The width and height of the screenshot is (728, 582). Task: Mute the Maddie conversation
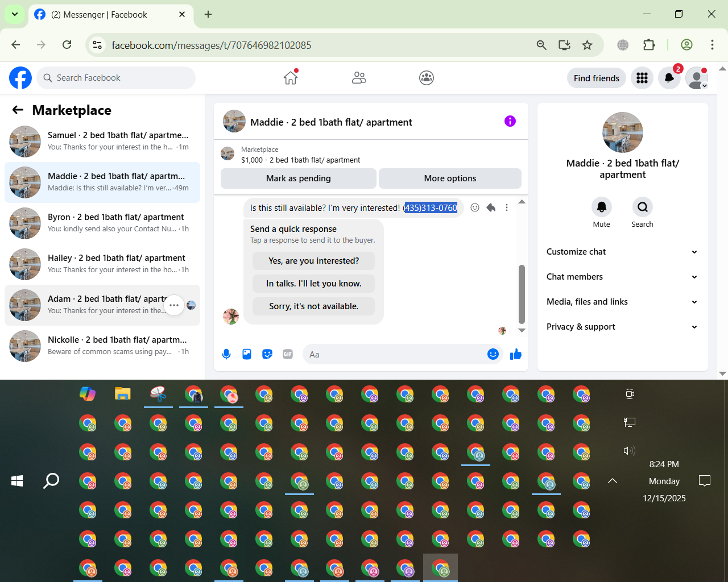602,207
